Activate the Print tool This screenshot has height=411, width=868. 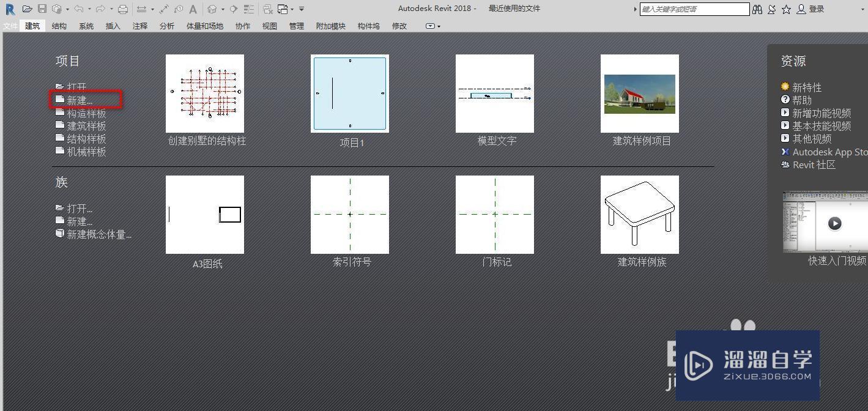[x=122, y=9]
